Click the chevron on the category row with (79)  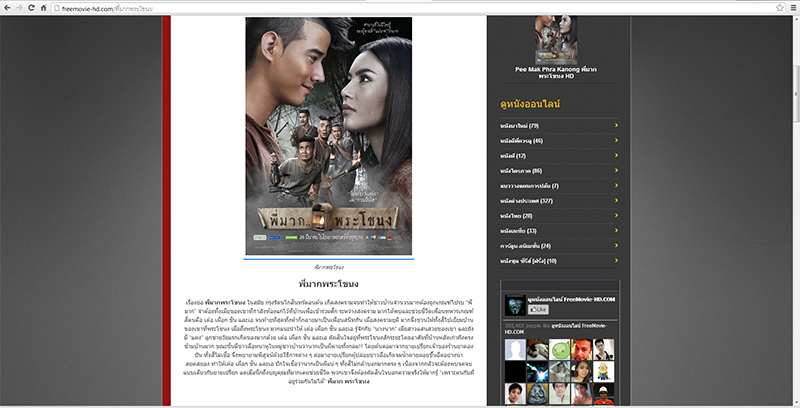(616, 125)
